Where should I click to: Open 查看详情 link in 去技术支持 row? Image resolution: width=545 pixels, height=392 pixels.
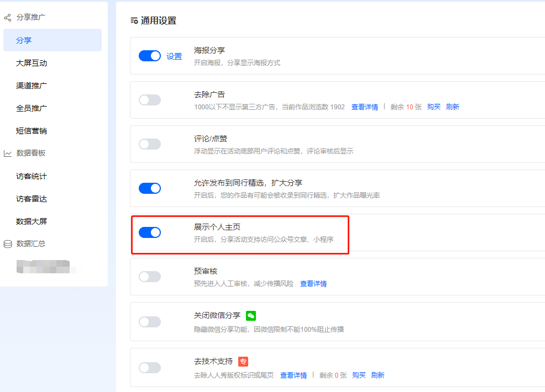click(x=294, y=375)
